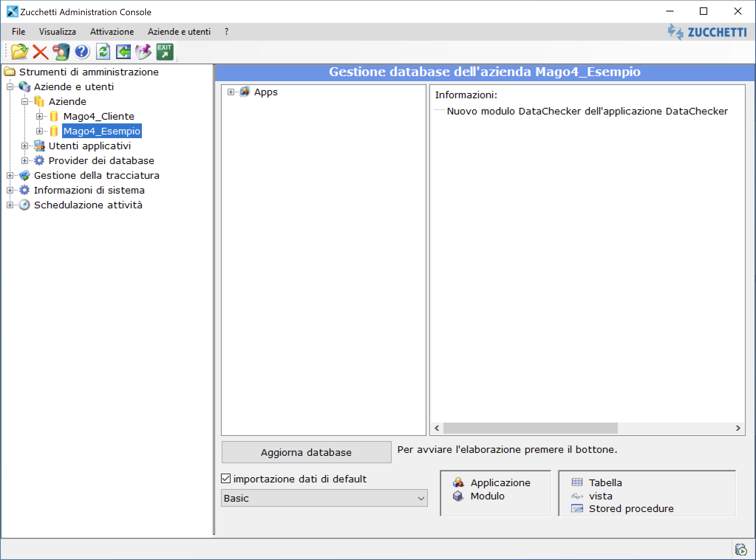Collapse the Aziende e utenti node

click(x=10, y=87)
